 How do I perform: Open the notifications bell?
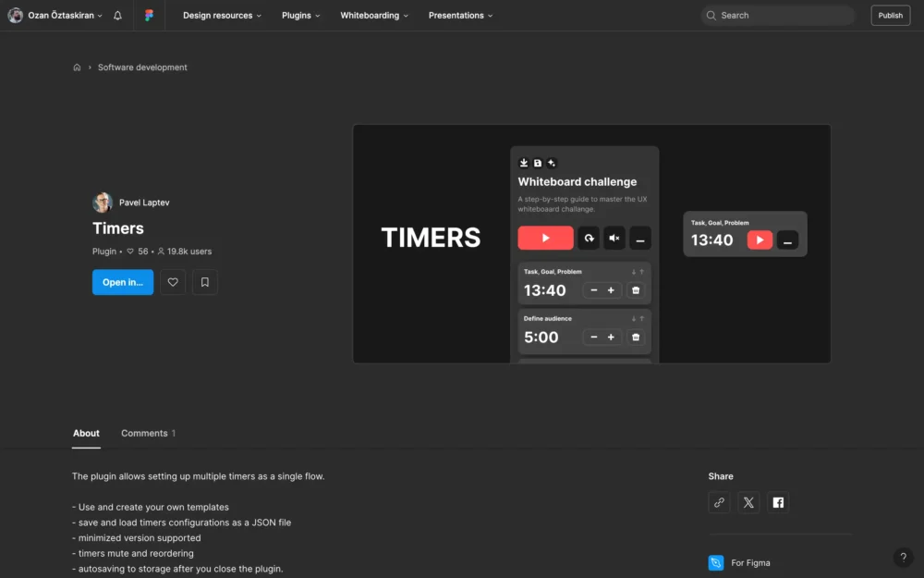point(117,16)
